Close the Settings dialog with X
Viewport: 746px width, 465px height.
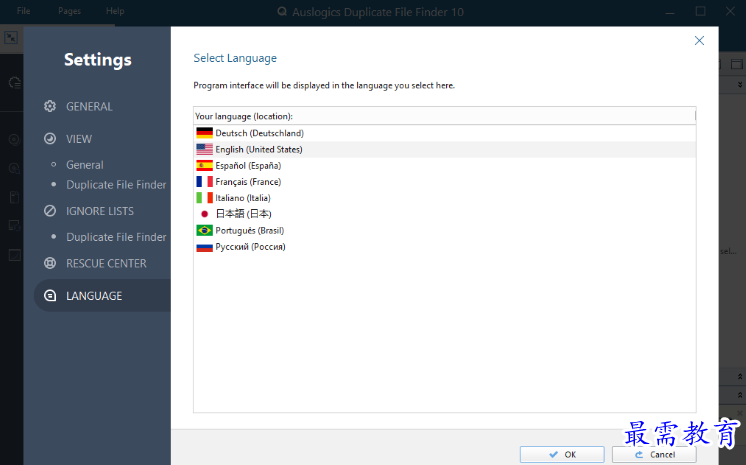tap(699, 40)
